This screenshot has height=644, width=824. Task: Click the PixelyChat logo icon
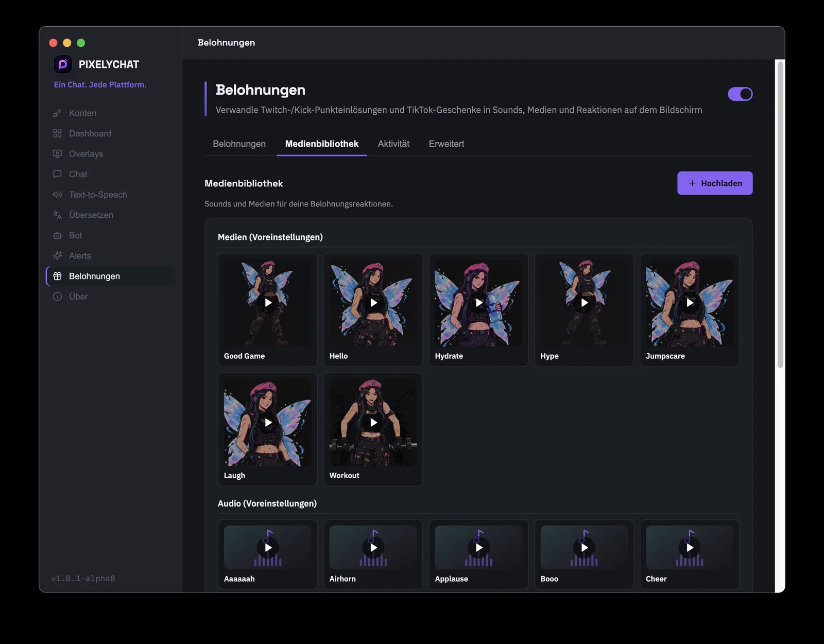pos(63,64)
